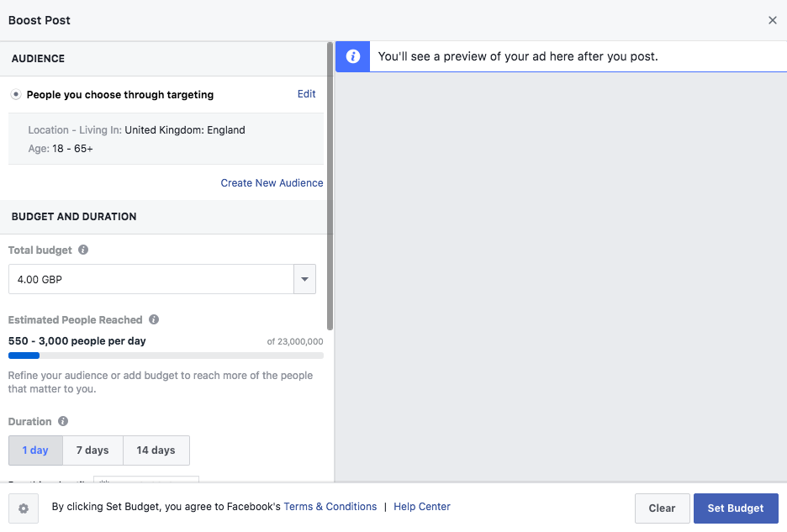Click the Estimated People Reached info icon

(154, 319)
